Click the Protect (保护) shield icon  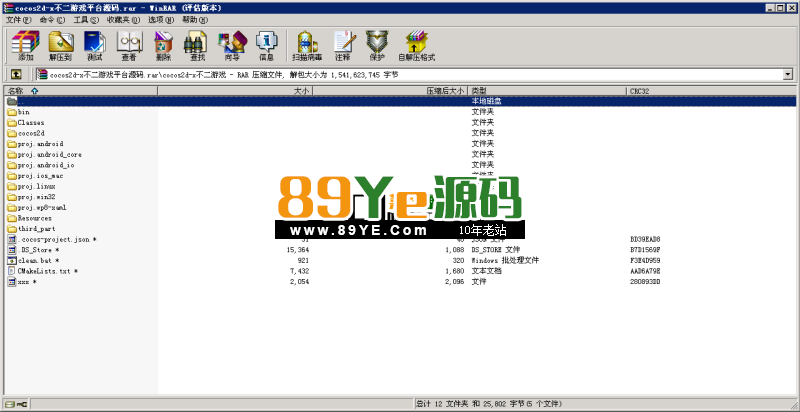pyautogui.click(x=377, y=46)
